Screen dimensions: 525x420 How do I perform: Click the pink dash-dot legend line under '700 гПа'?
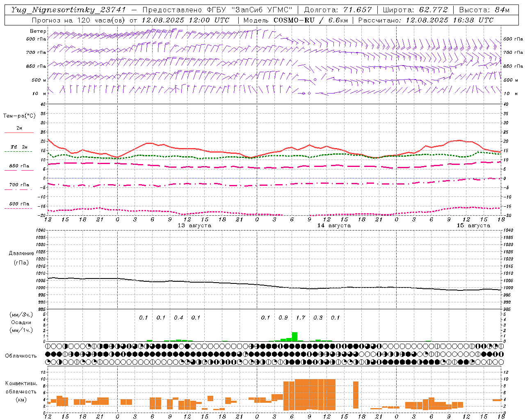click(x=18, y=189)
